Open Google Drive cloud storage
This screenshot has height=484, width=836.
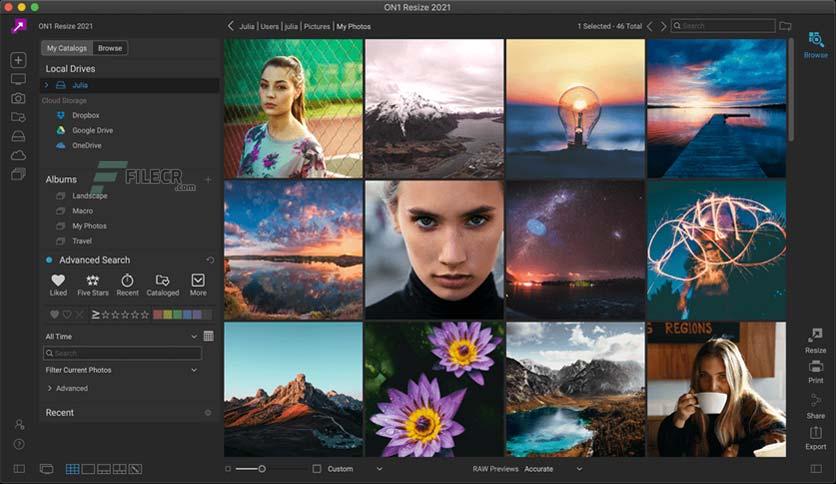point(92,130)
